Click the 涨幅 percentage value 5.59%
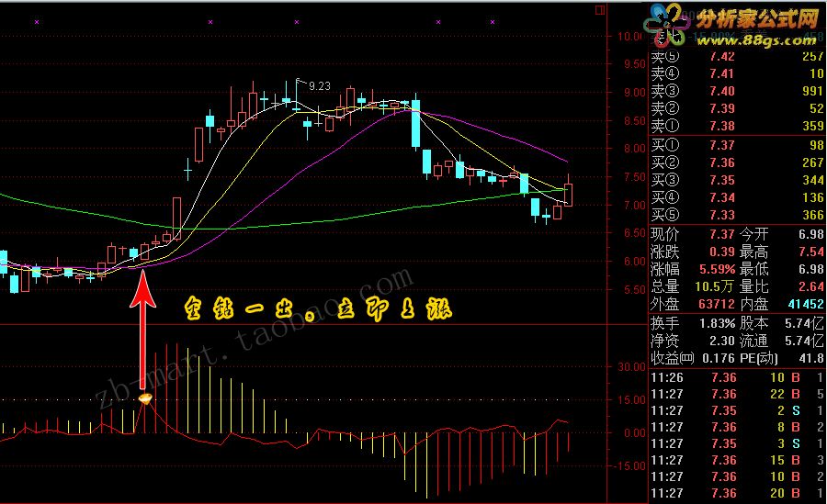 click(x=718, y=269)
